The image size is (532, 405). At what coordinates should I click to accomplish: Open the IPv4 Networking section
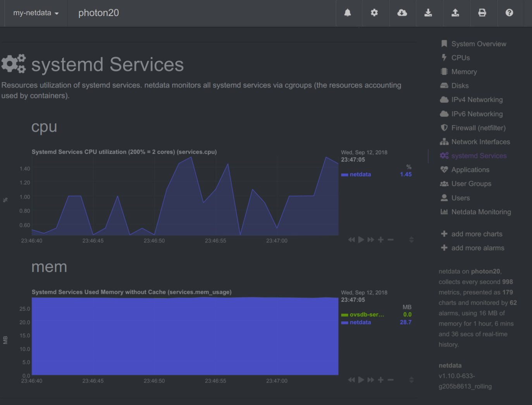(x=477, y=100)
